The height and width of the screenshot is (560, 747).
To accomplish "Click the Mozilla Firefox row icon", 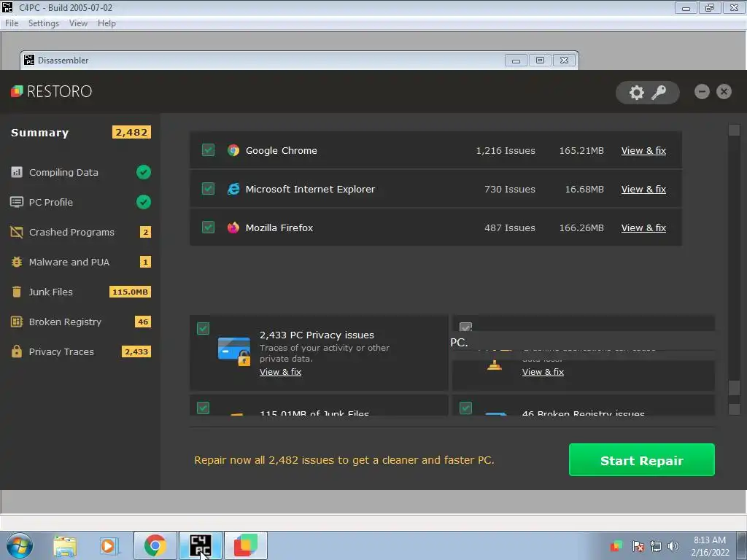I will [233, 227].
